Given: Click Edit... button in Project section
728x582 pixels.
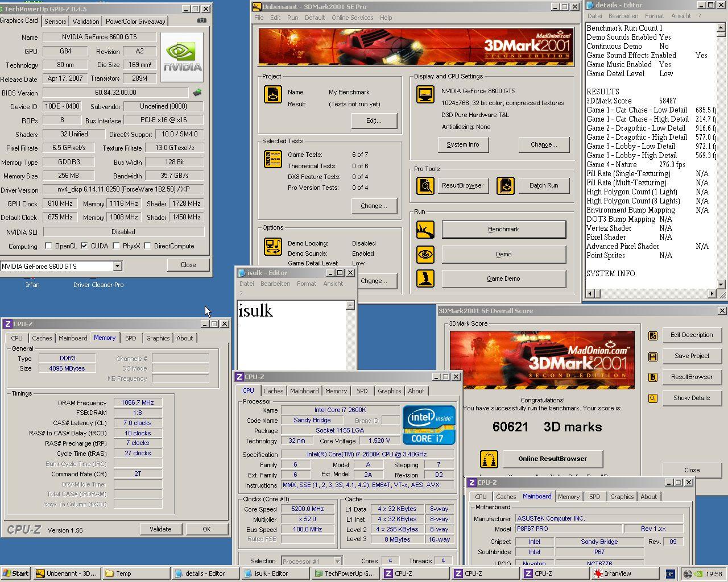Looking at the screenshot, I should (374, 120).
